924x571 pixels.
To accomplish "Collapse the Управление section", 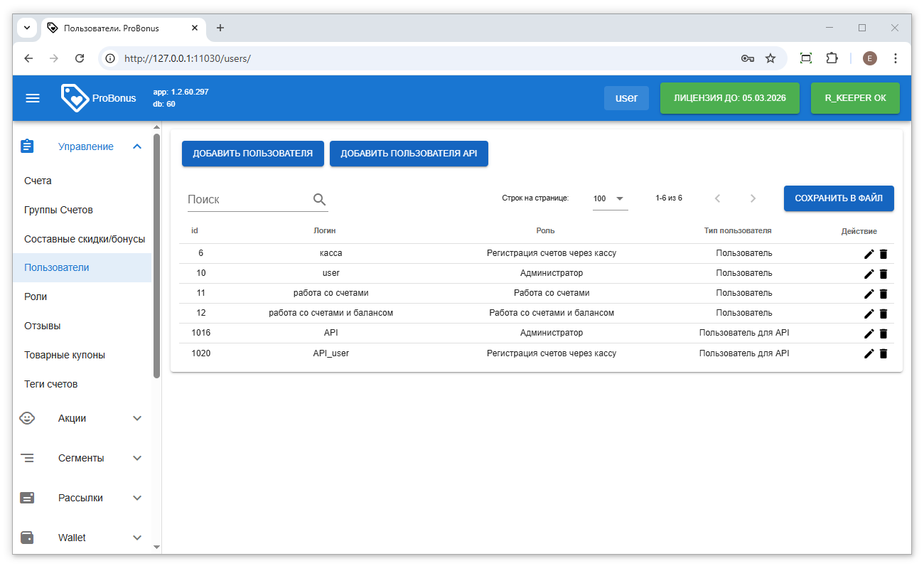I will pos(137,146).
